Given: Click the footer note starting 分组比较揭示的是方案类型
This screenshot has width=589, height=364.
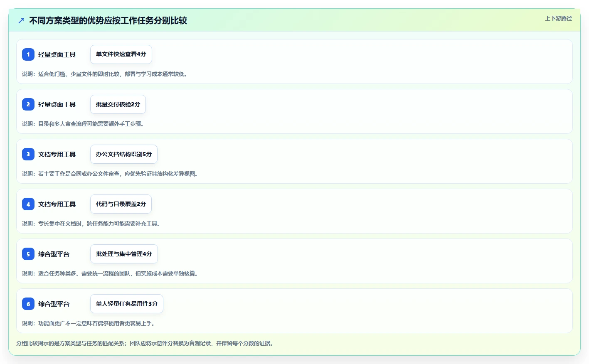Looking at the screenshot, I should click(146, 343).
